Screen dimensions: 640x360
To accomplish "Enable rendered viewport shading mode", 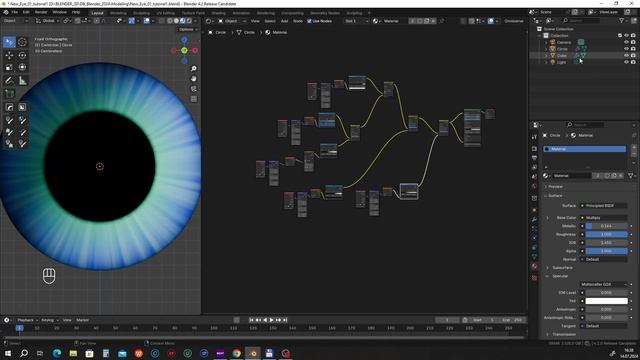I will tap(189, 21).
